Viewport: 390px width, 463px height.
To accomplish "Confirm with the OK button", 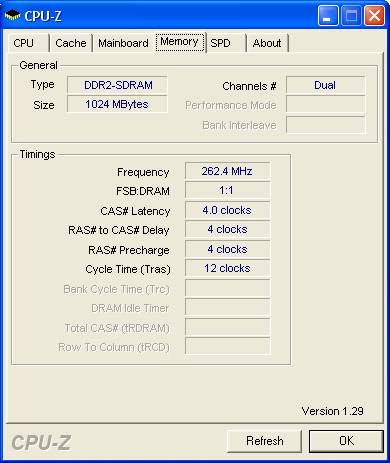I will click(x=346, y=441).
